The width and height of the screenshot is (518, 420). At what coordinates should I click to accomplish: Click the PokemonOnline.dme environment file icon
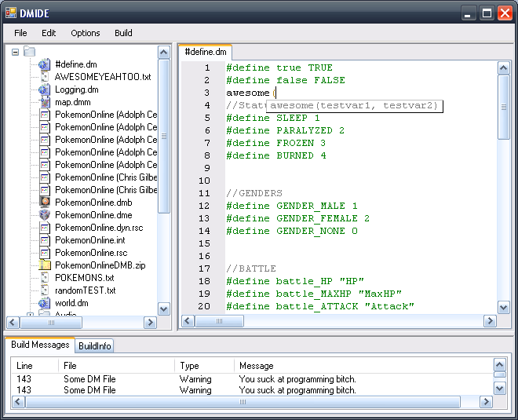(45, 215)
